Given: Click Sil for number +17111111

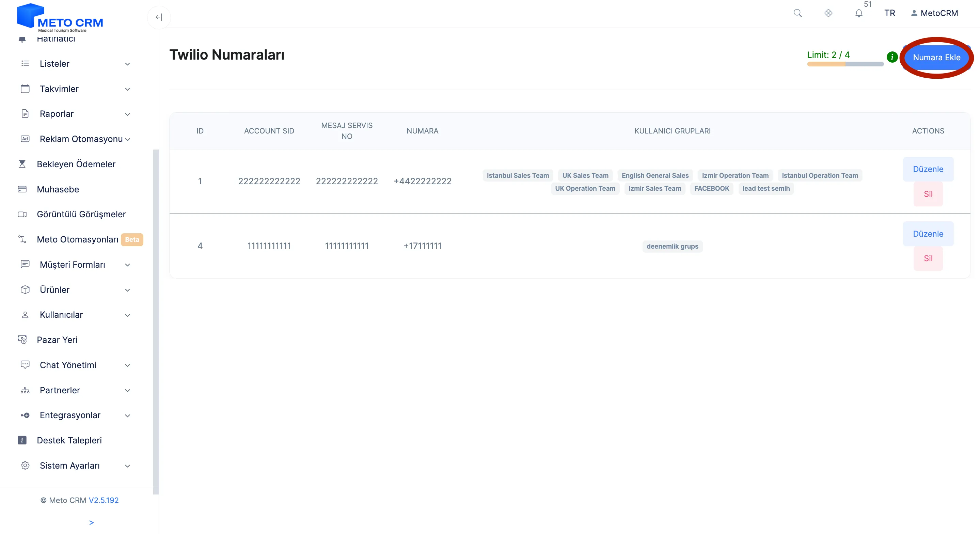Looking at the screenshot, I should pos(928,258).
